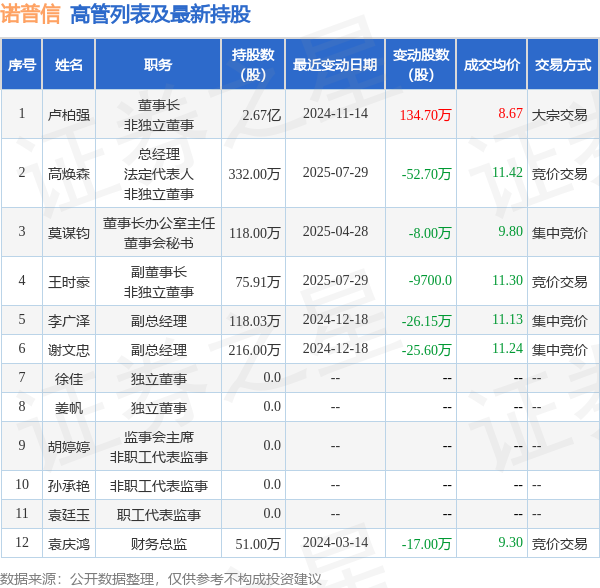Click the 11.42 average price
The height and width of the screenshot is (588, 600).
(507, 172)
